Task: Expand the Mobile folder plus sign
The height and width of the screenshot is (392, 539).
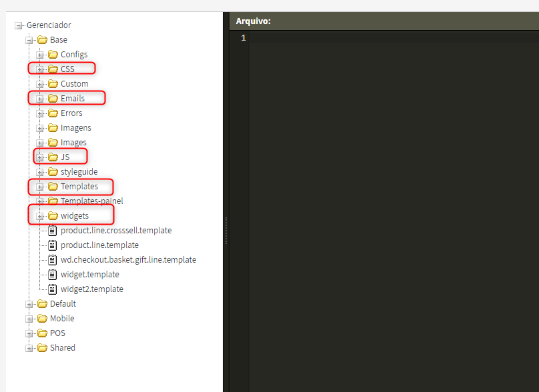Action: point(29,319)
